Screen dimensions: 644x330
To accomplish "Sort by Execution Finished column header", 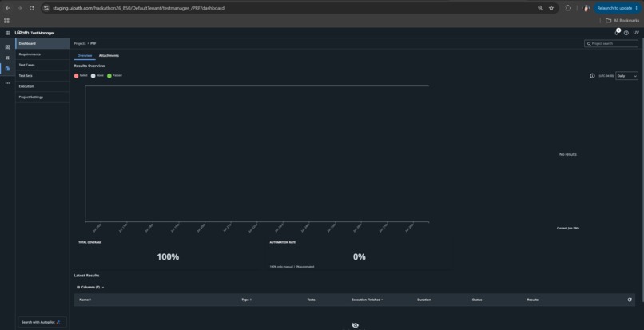I will coord(368,300).
